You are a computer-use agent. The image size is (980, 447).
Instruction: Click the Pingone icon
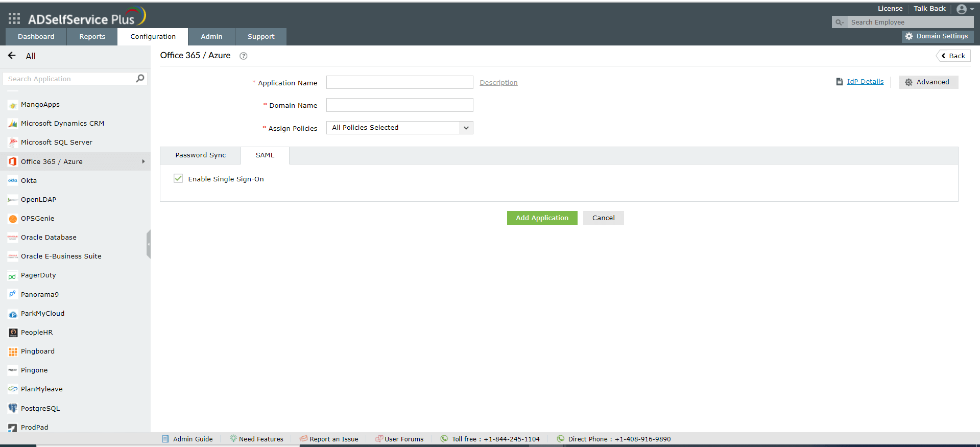(x=13, y=370)
